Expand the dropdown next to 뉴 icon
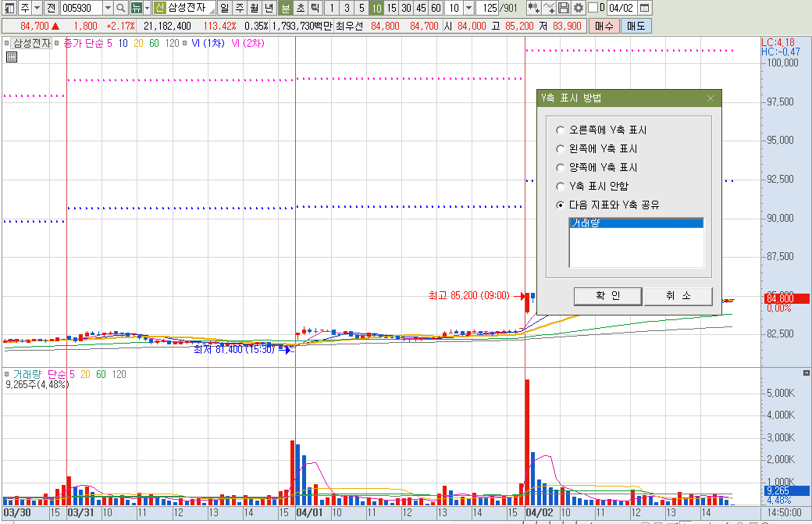The image size is (812, 524). coord(147,8)
